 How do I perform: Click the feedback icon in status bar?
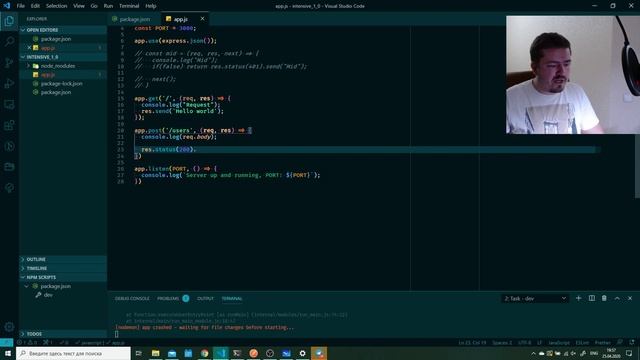click(x=620, y=342)
